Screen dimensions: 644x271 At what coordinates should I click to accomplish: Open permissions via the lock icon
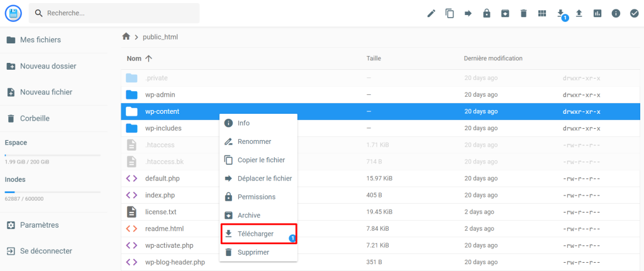(x=486, y=13)
